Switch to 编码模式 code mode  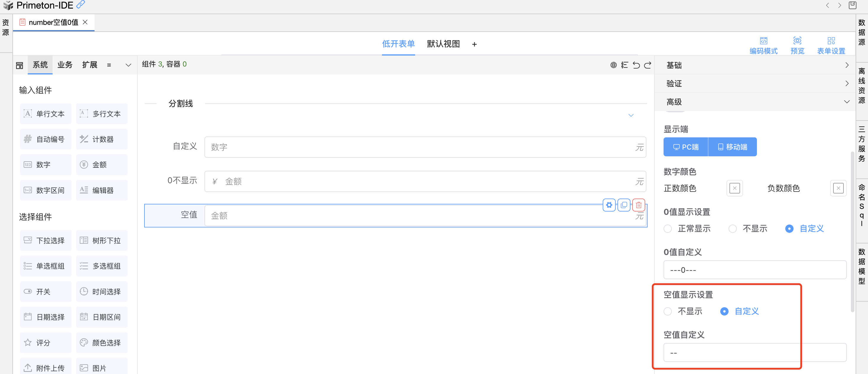point(763,45)
